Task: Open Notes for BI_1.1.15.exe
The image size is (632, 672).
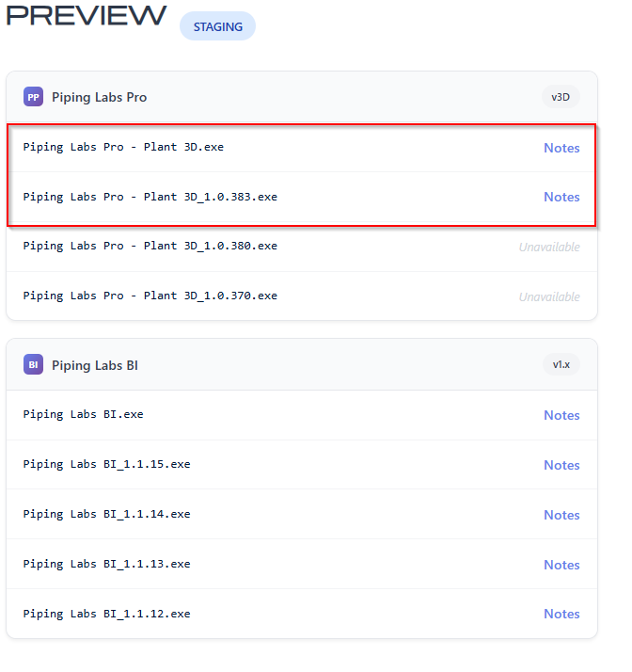Action: (561, 465)
